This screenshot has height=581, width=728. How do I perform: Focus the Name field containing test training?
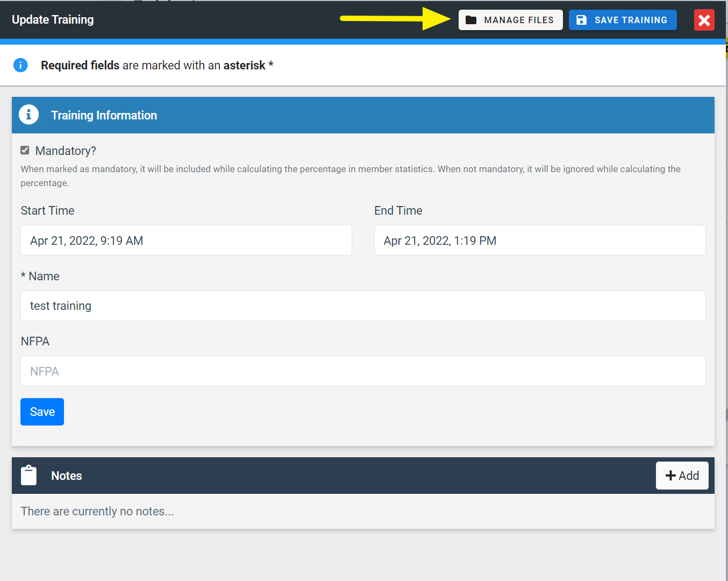[363, 306]
